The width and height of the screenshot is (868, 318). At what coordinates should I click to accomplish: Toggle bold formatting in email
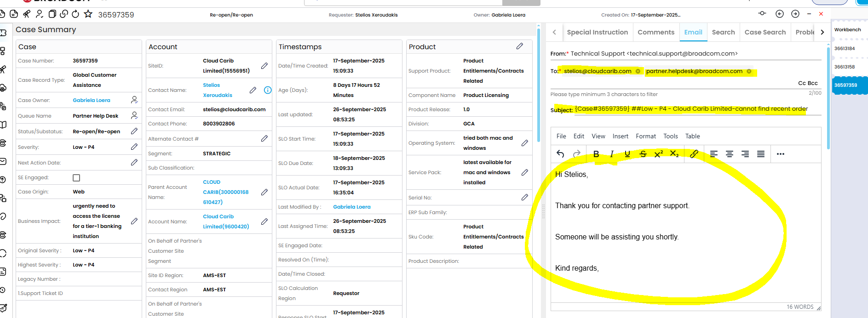tap(596, 154)
